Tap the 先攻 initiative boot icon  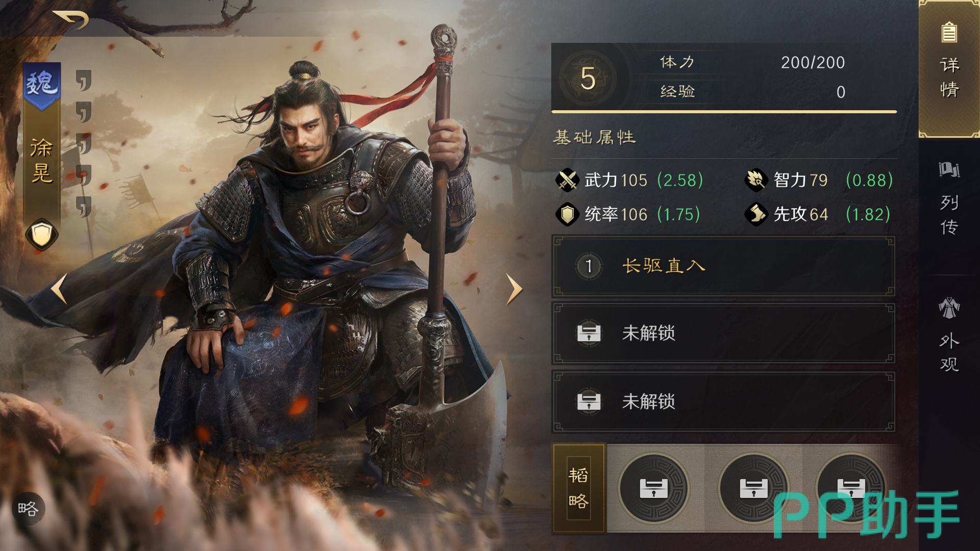(x=756, y=214)
